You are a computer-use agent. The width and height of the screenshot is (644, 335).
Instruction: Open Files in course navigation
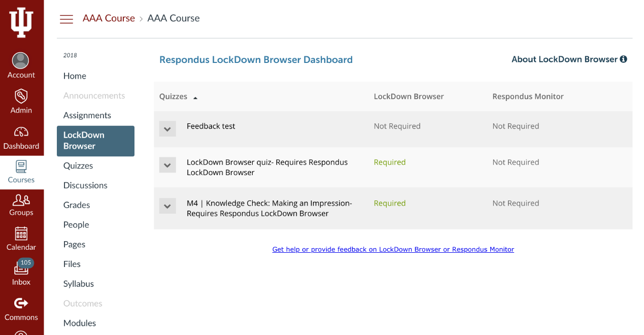72,264
